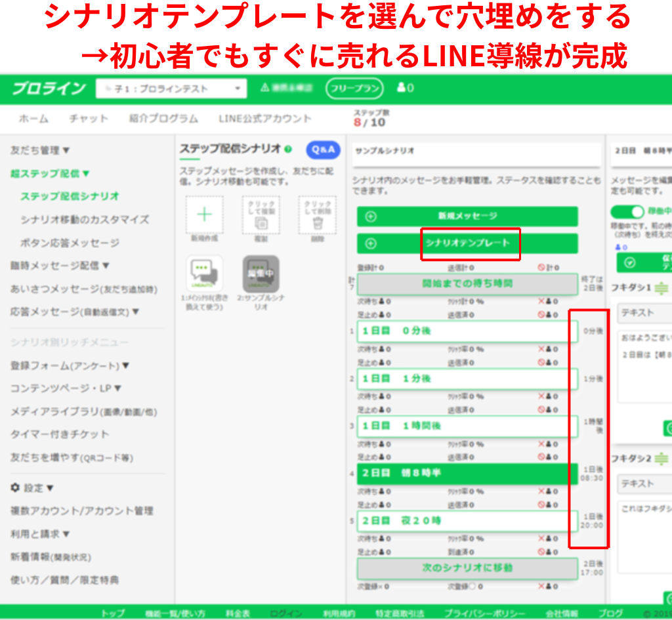Click the plus icon on シナリオテンプレート button
Image resolution: width=672 pixels, height=620 pixels.
coord(371,244)
